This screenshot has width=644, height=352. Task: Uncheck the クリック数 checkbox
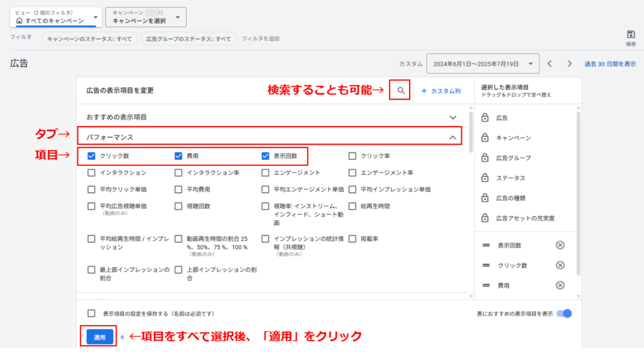point(91,156)
